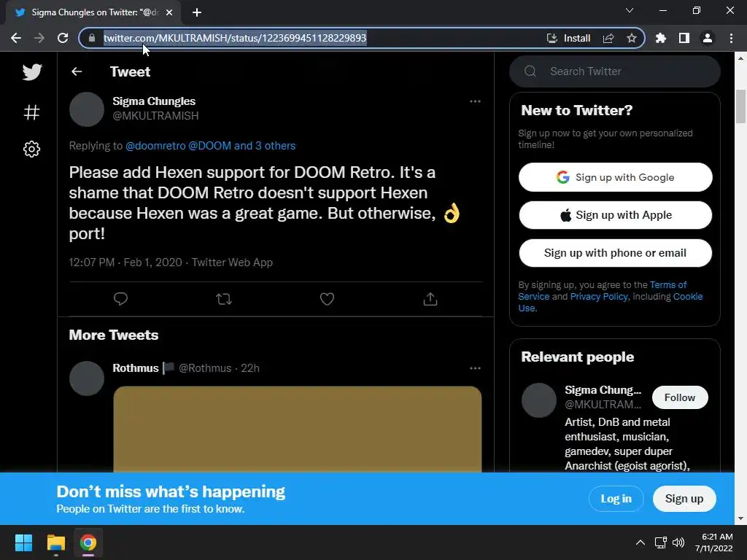747x560 pixels.
Task: Open Sigma Chungles profile avatar on tweet
Action: (87, 109)
